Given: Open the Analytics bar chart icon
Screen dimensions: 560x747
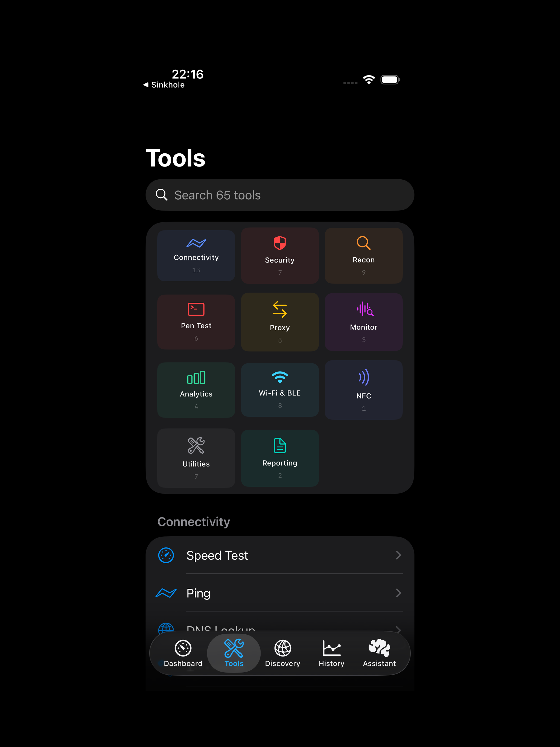Looking at the screenshot, I should (x=196, y=377).
